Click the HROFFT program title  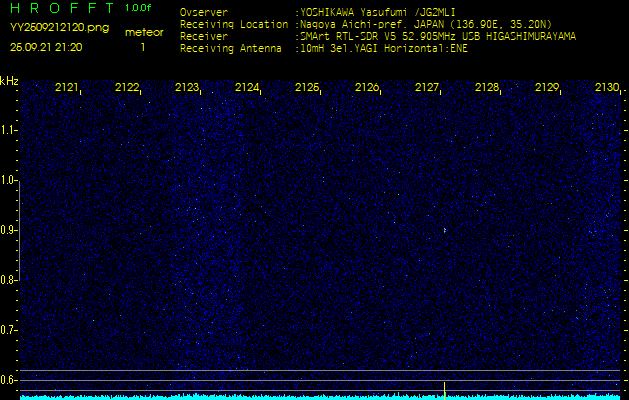pos(62,8)
